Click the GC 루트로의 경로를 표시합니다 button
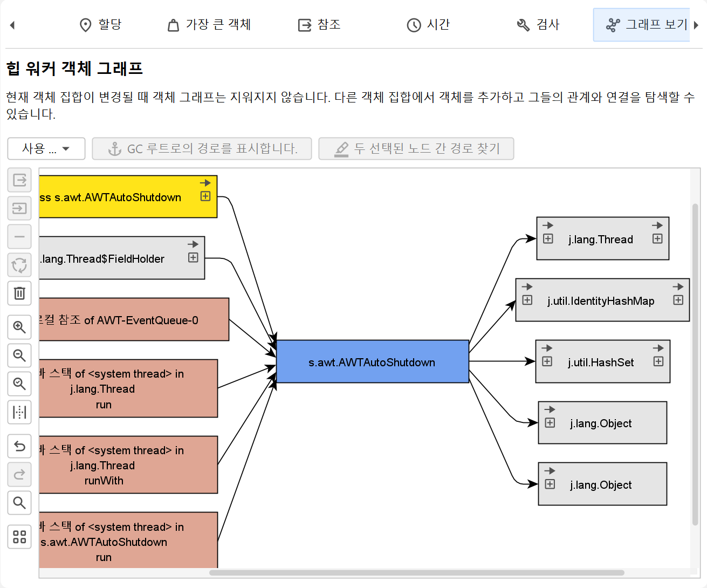 pyautogui.click(x=202, y=148)
